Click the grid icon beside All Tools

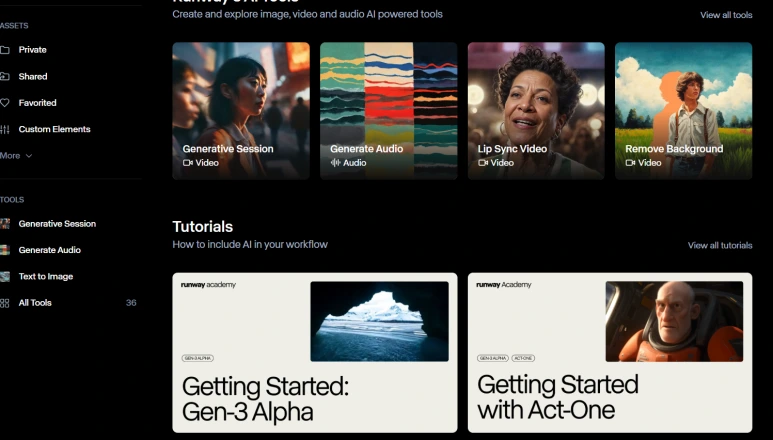tap(5, 303)
